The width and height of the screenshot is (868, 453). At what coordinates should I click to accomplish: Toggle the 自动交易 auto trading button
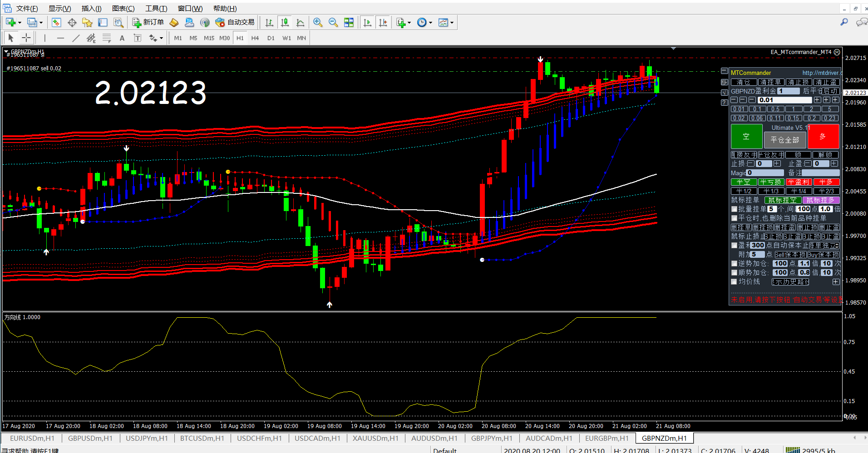pos(235,22)
